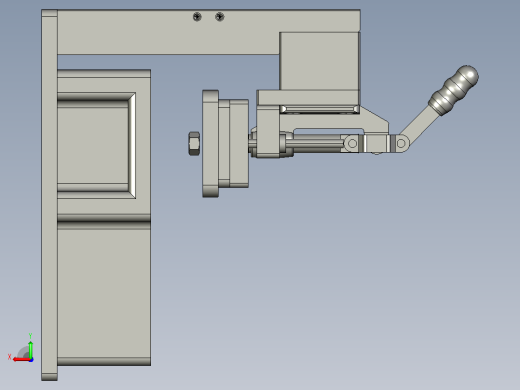
Task: Select the tall vertical back plate
Action: tap(49, 195)
